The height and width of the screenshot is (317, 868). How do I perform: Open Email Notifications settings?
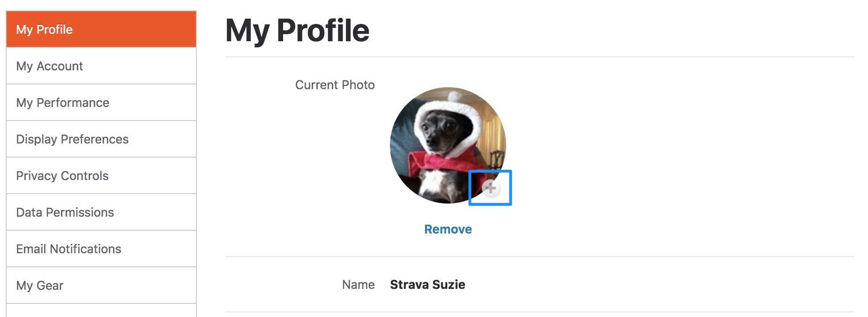point(101,249)
